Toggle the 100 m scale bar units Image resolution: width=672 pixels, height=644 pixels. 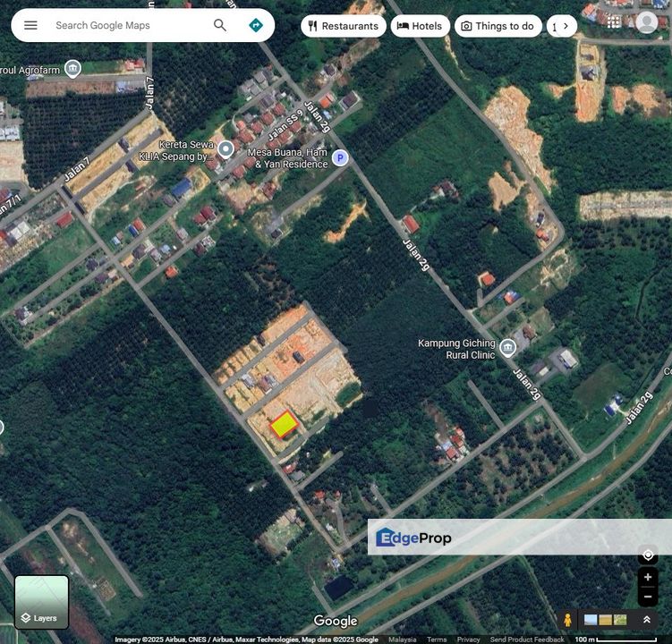click(x=616, y=640)
